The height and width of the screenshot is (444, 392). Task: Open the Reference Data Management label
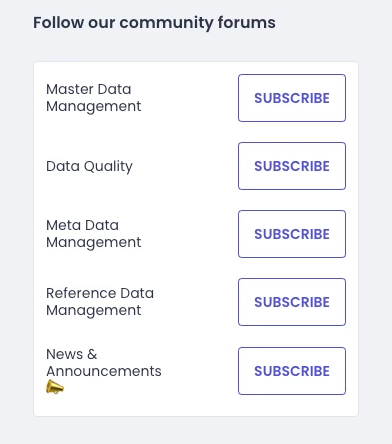click(x=100, y=302)
